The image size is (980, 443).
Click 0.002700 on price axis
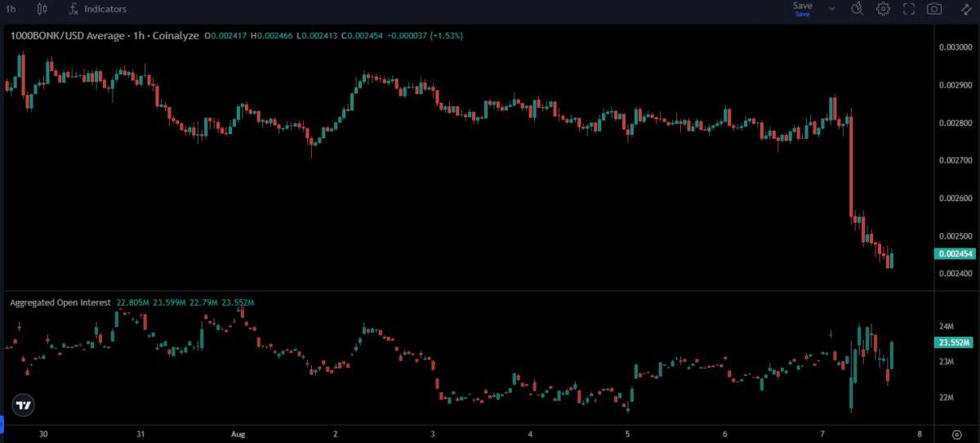tap(954, 160)
